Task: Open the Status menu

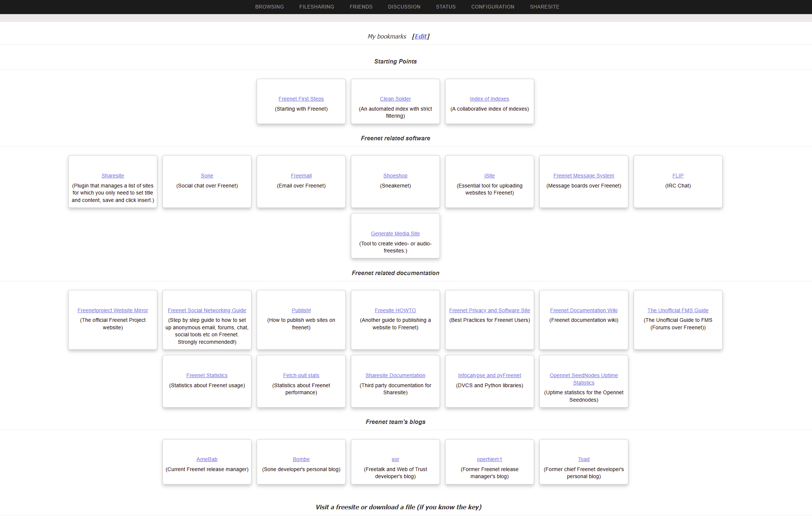Action: tap(446, 7)
